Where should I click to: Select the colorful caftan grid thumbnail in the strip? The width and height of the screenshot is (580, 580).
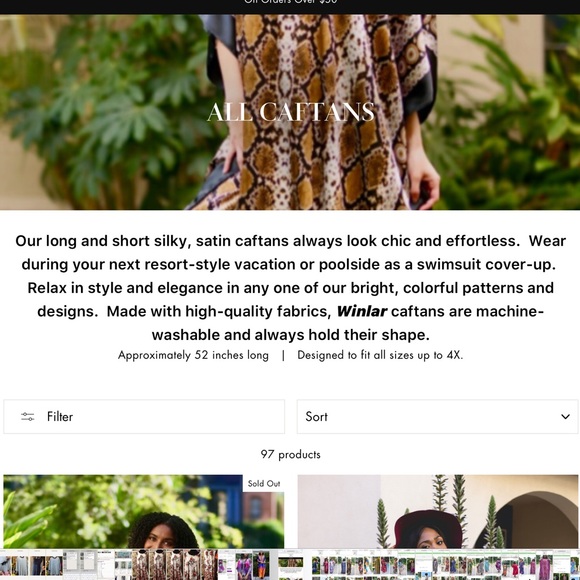pos(354,566)
